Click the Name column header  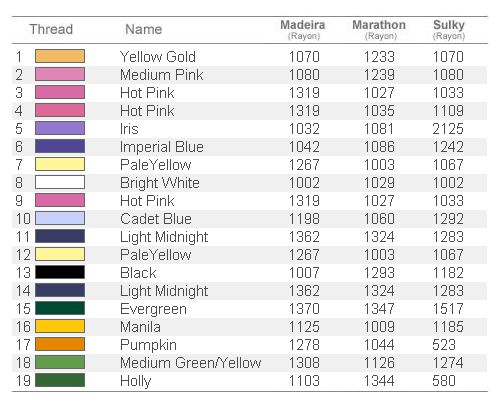pyautogui.click(x=144, y=29)
